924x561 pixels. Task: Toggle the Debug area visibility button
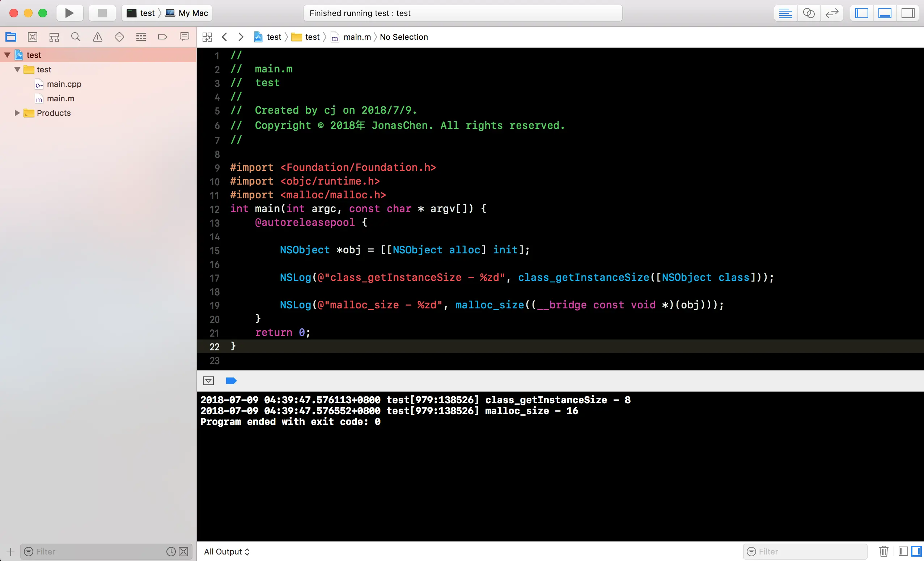pos(885,13)
